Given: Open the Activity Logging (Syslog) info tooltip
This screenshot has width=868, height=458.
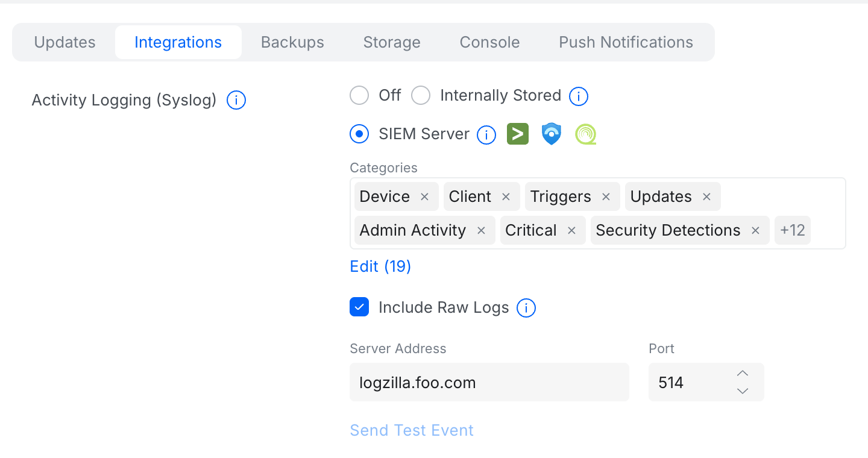Looking at the screenshot, I should pyautogui.click(x=236, y=100).
